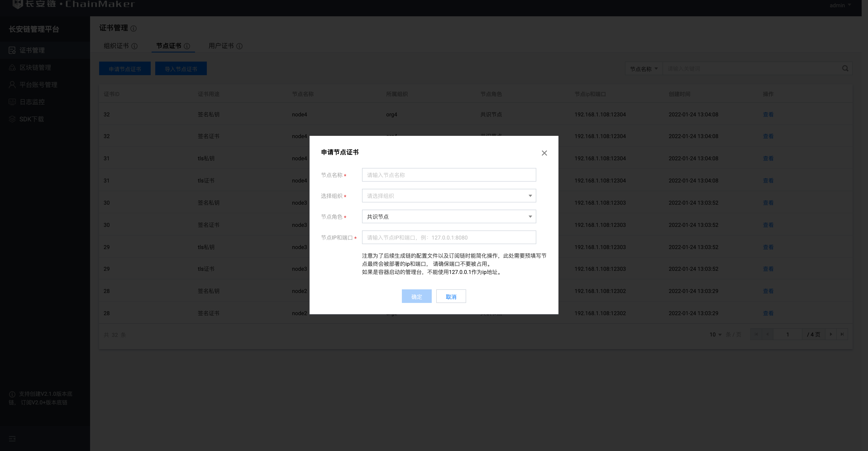The image size is (868, 451).
Task: Open the 10 条/页 page size dropdown
Action: tap(715, 334)
